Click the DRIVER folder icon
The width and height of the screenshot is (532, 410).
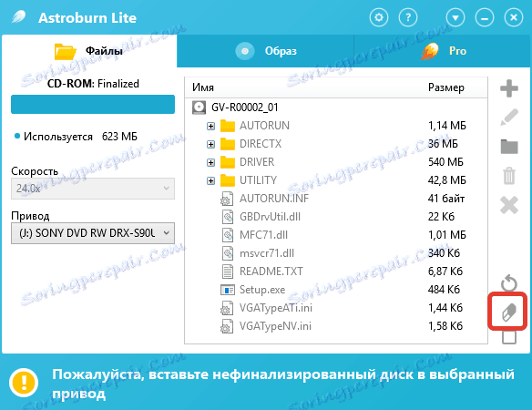point(228,162)
